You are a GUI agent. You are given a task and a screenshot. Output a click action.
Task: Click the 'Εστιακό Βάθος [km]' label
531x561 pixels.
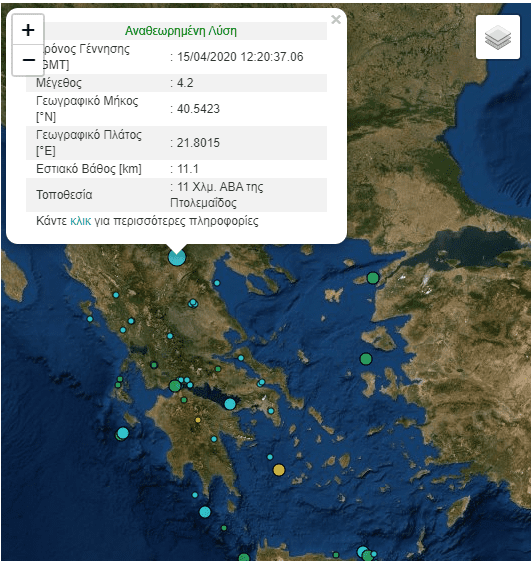point(89,169)
